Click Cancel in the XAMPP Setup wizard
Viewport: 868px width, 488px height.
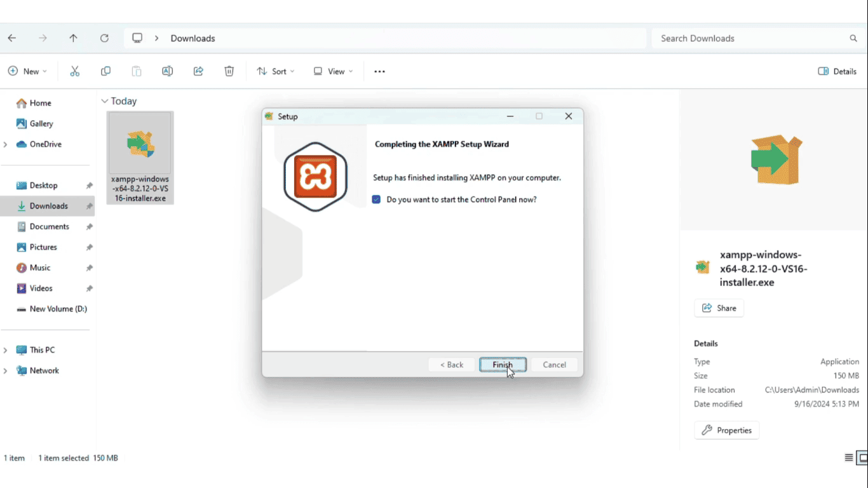[x=554, y=365]
